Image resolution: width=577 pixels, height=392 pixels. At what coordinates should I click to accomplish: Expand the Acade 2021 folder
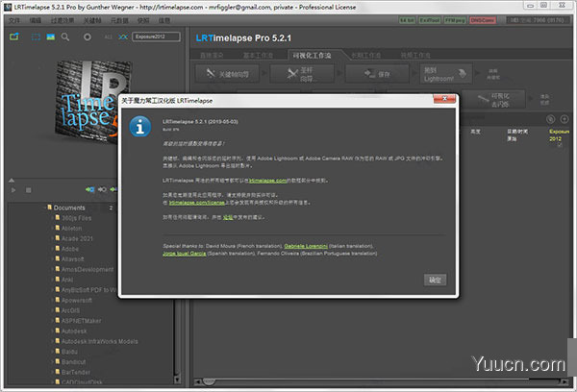(x=52, y=238)
